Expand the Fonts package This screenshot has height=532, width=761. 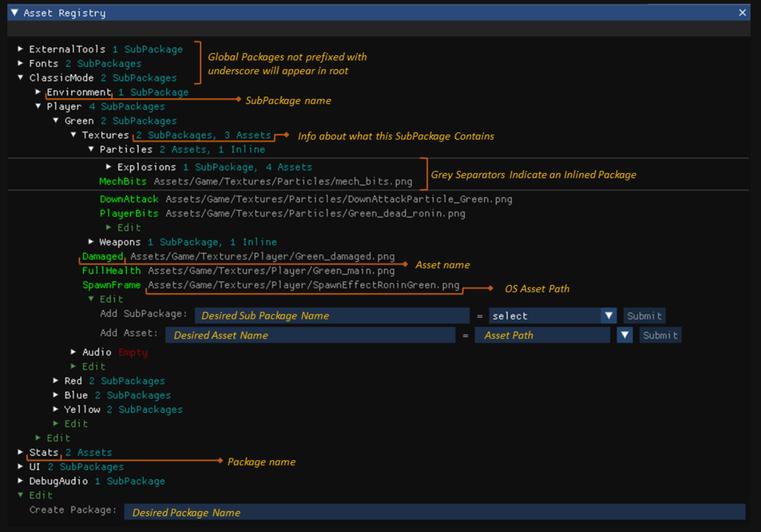(20, 63)
